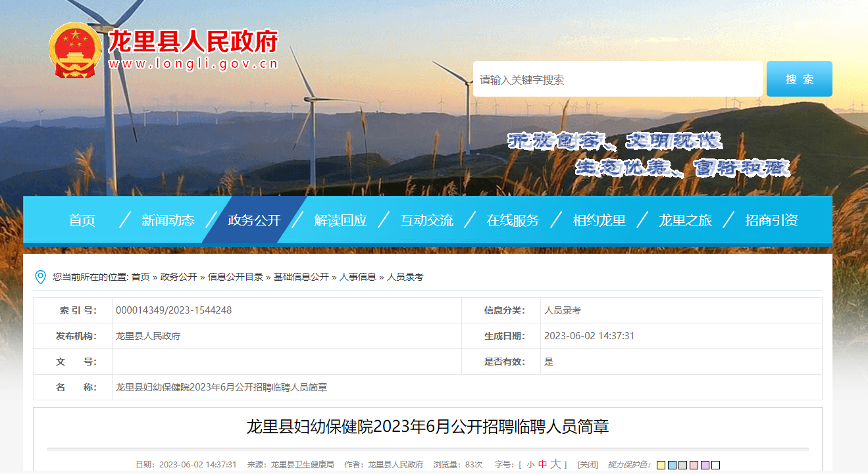Click the www.longli.gov.cn URL text

pyautogui.click(x=193, y=64)
